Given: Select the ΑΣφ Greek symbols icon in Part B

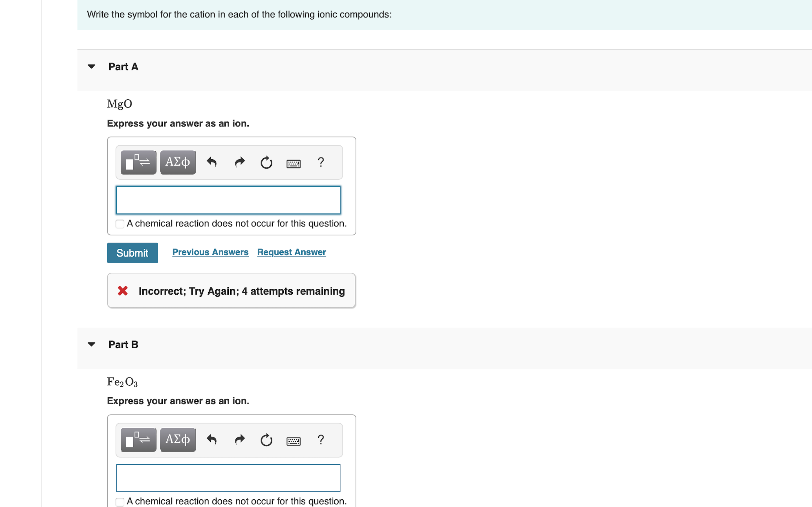Looking at the screenshot, I should pos(178,440).
